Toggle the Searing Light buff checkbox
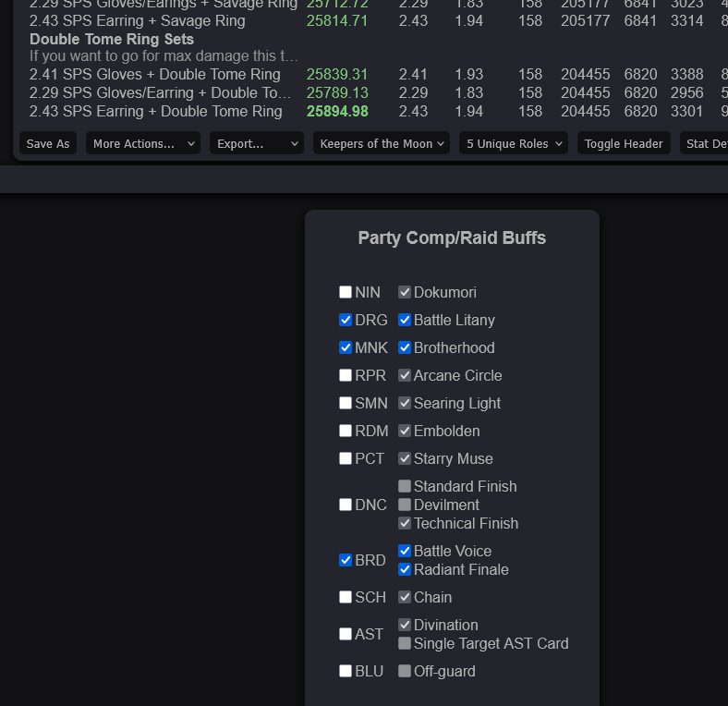The image size is (728, 706). tap(405, 403)
